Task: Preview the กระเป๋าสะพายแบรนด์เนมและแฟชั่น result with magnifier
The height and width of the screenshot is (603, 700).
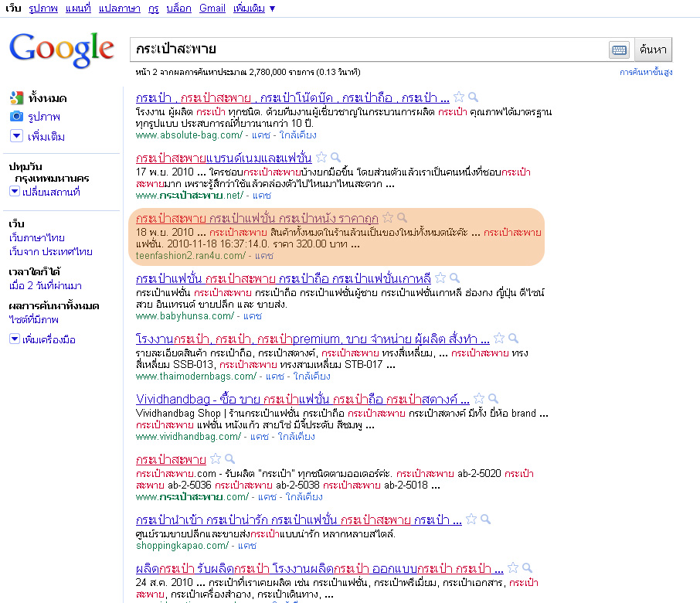Action: click(x=336, y=157)
